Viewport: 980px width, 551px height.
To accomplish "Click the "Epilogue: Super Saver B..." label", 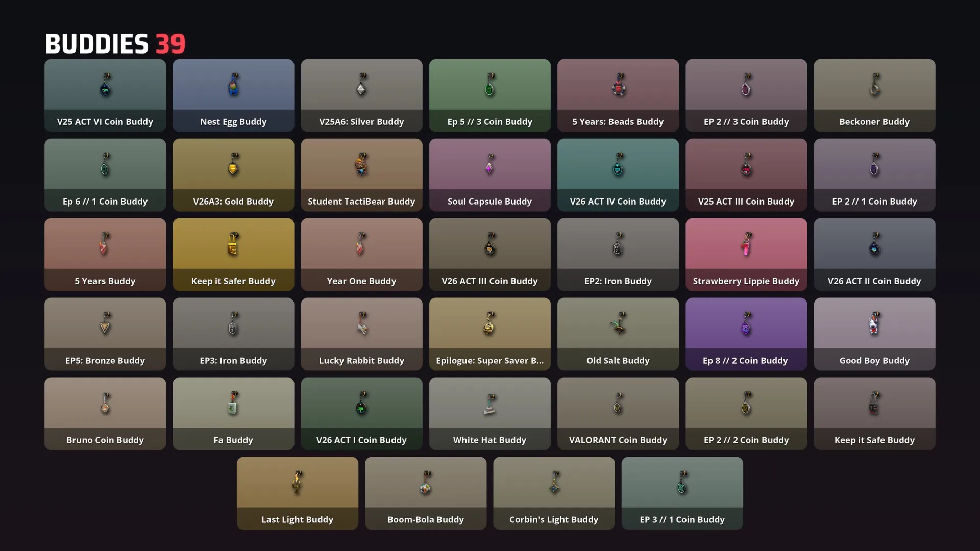I will [x=489, y=361].
